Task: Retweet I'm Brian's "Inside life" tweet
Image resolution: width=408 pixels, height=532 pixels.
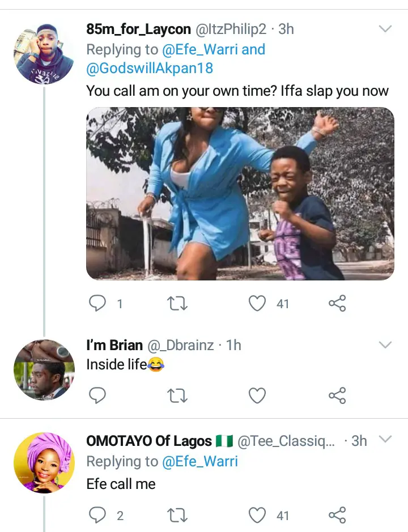Action: click(x=178, y=395)
